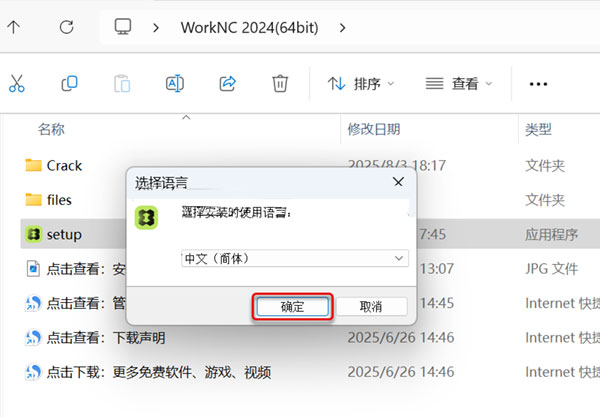Click JPG 文件 type cell

(x=551, y=269)
